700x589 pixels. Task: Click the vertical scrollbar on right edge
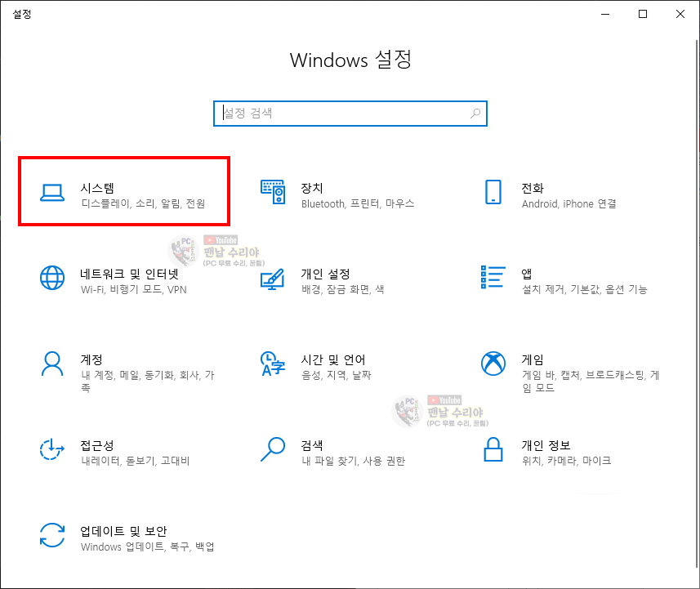click(x=697, y=304)
